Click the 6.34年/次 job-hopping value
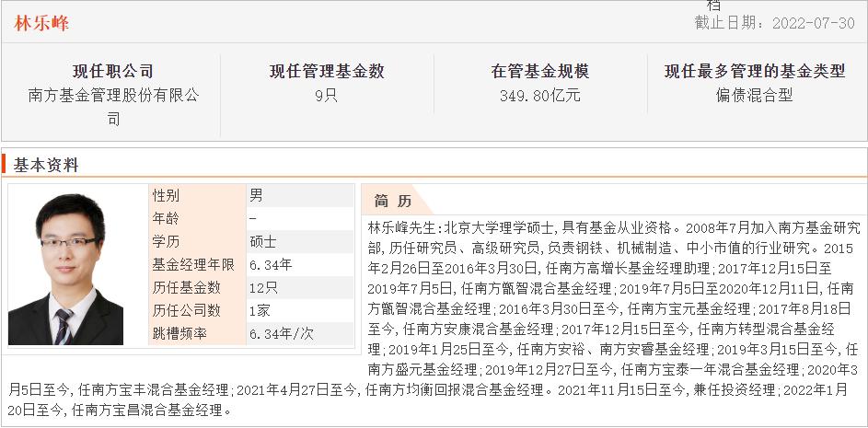 282,334
